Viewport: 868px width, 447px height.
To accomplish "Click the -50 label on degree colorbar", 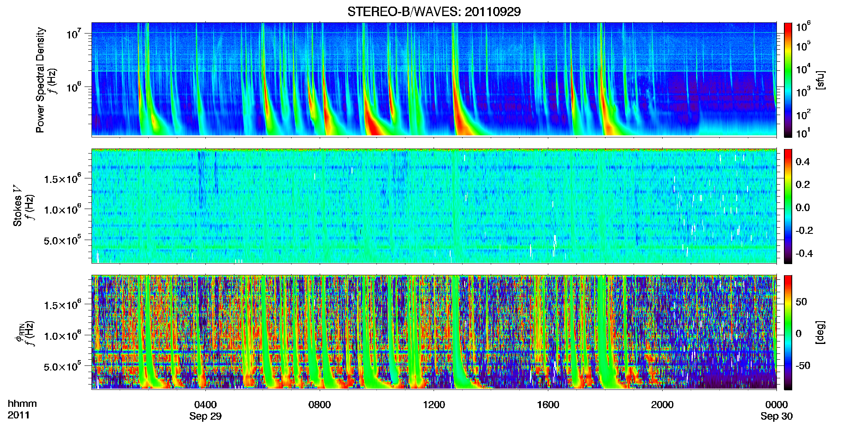I will tap(803, 366).
